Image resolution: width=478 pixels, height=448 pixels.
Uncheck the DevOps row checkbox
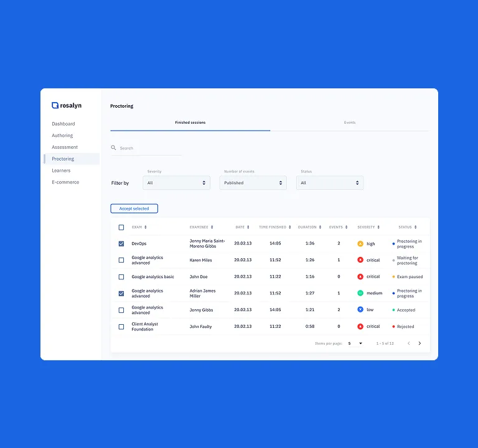pyautogui.click(x=121, y=243)
